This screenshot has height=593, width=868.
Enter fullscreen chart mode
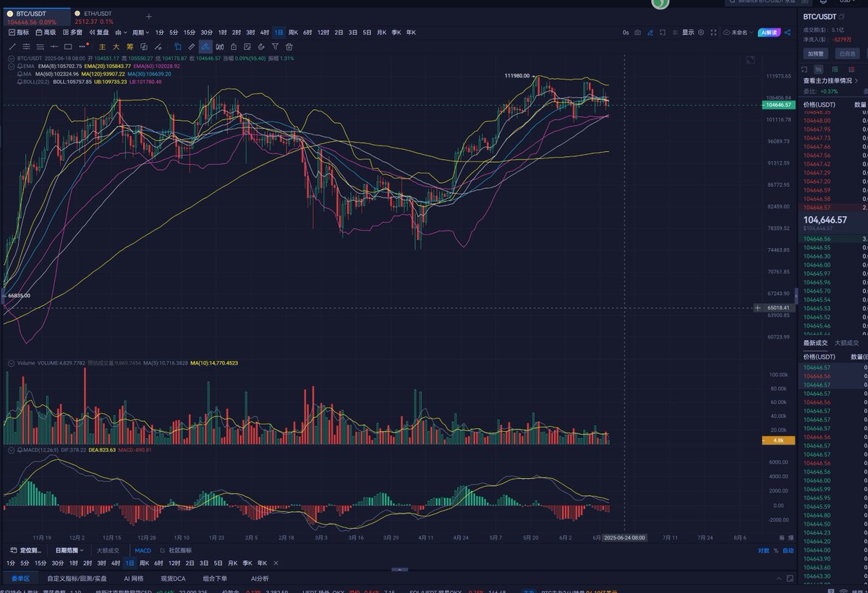click(713, 33)
